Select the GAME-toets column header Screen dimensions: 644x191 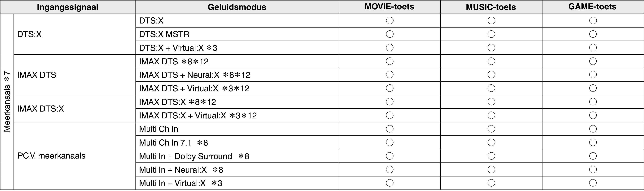pos(592,7)
